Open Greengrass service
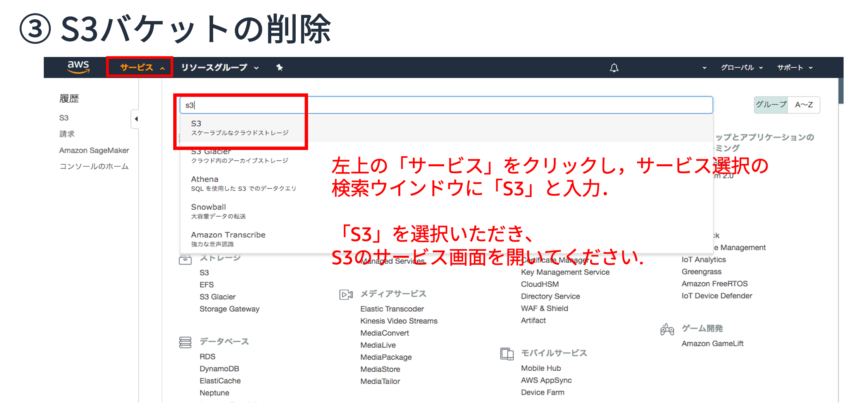Viewport: 868px width, 417px height. (701, 272)
